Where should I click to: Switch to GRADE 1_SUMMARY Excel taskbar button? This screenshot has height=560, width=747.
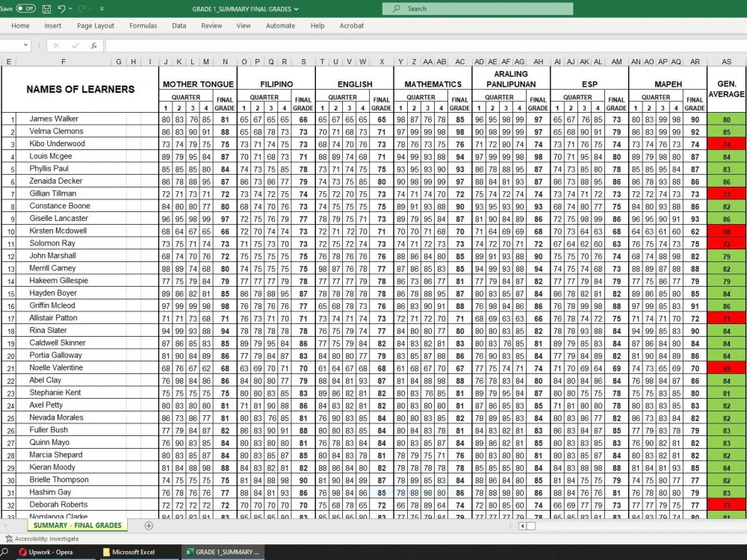(x=223, y=552)
